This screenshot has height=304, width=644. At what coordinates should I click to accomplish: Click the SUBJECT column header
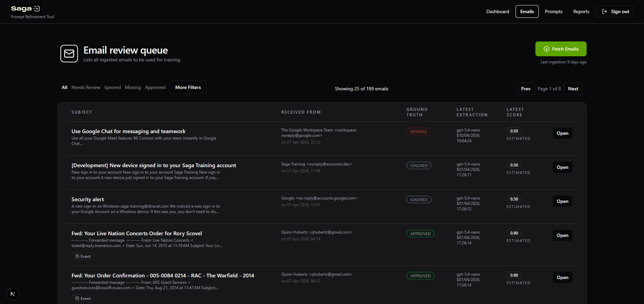(x=82, y=112)
